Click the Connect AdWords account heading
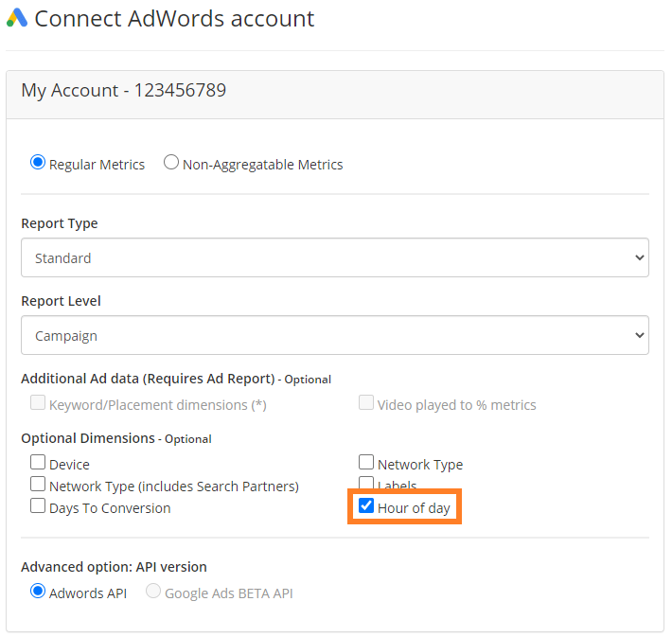Screen dimensions: 672x637 pyautogui.click(x=174, y=19)
